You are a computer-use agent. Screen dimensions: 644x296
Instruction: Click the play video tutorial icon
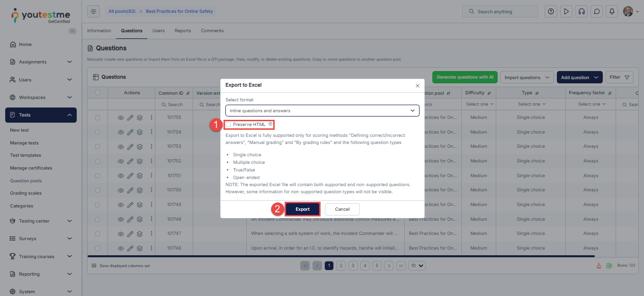tap(566, 11)
